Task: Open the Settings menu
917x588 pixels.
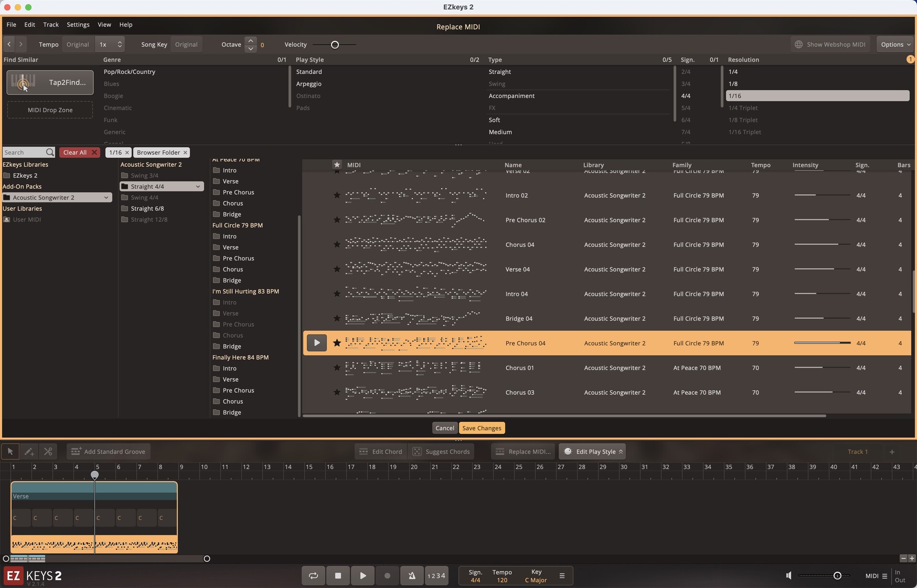Action: [x=78, y=24]
